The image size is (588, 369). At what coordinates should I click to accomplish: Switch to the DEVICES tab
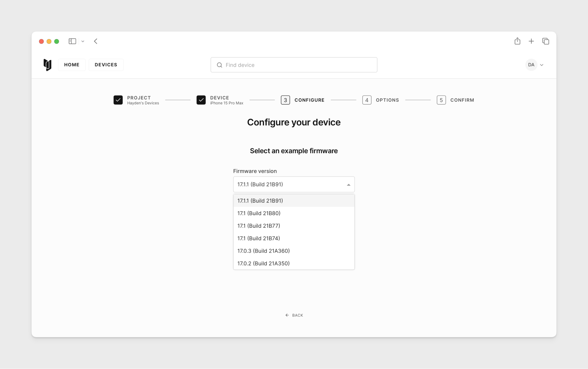[106, 65]
